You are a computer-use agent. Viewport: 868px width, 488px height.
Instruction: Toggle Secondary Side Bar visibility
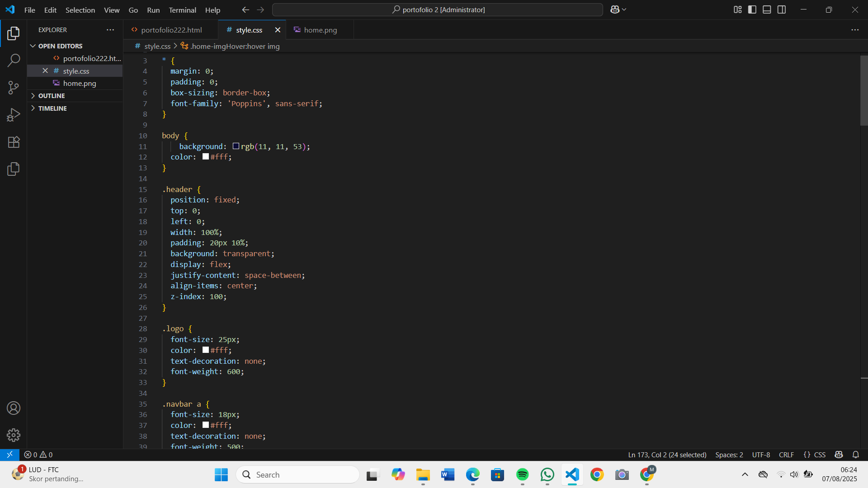click(x=782, y=9)
